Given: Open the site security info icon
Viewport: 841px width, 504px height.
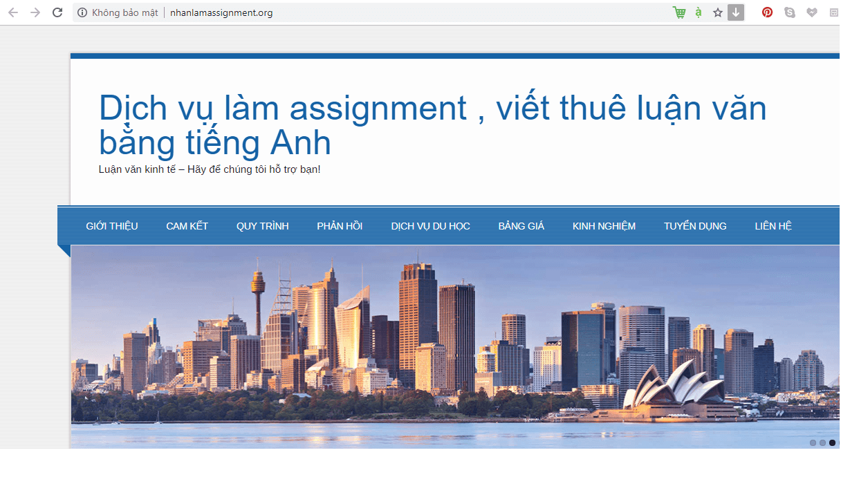Looking at the screenshot, I should point(82,12).
